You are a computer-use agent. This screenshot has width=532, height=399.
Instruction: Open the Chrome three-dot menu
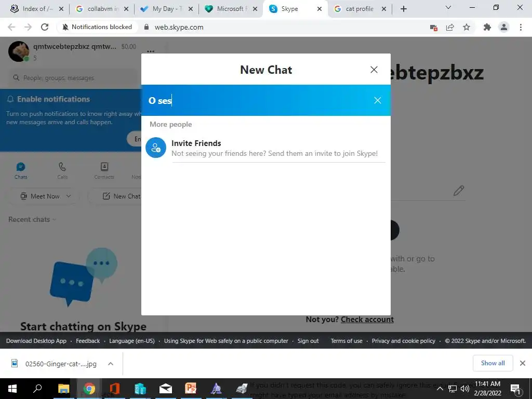tap(521, 27)
